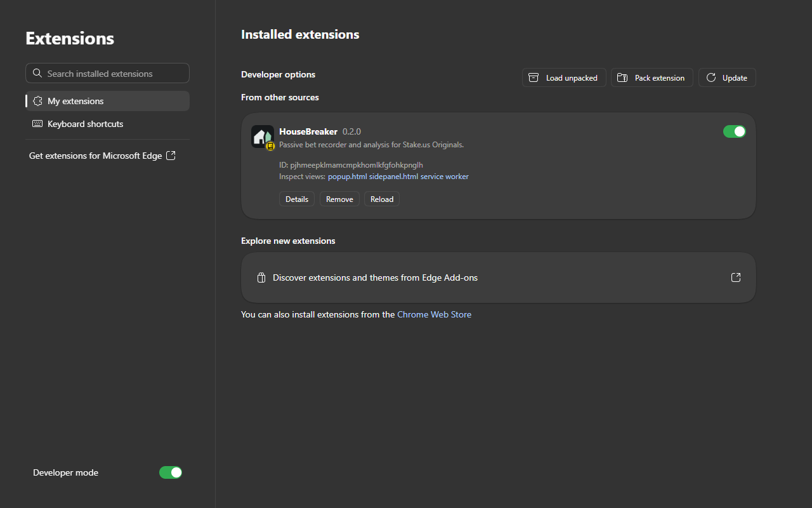Open the Chrome Web Store link

434,314
